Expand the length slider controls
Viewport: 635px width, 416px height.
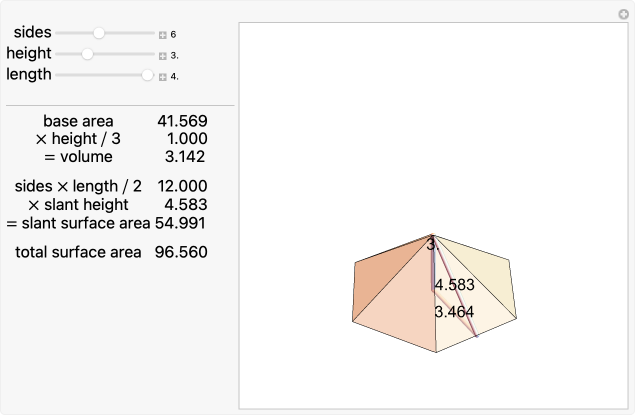click(x=162, y=76)
